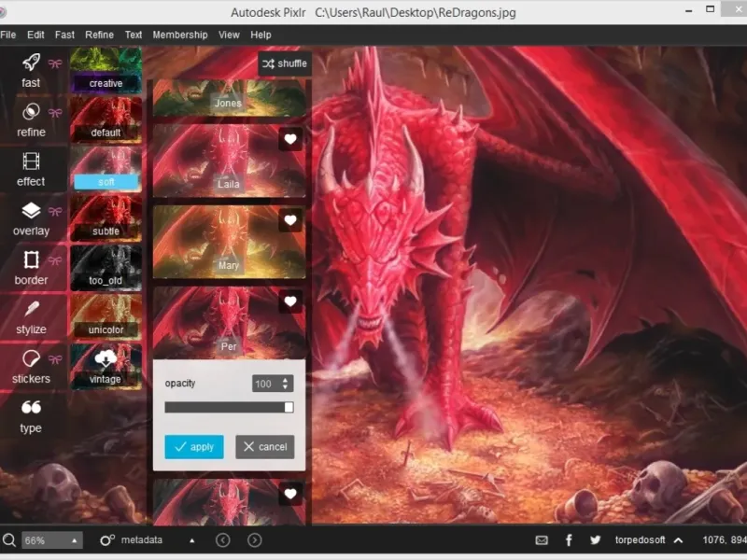Screen dimensions: 747x560
Task: Favorite the Mary effect heart
Action: click(x=290, y=220)
